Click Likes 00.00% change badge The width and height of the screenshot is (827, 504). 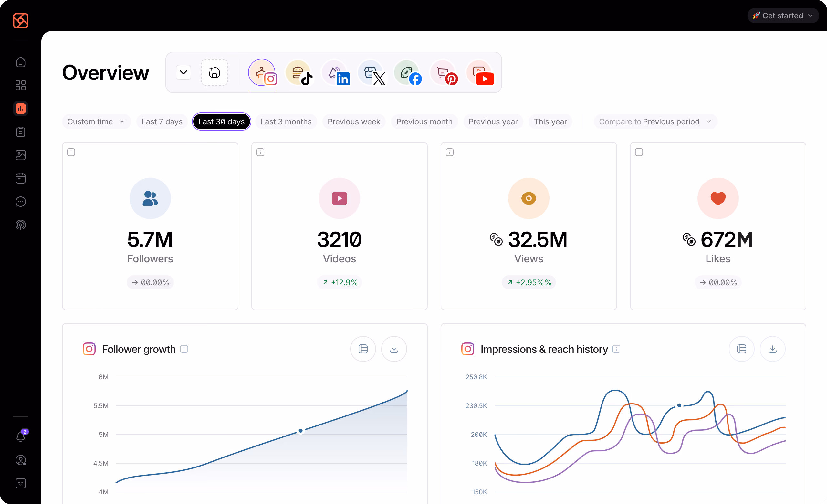tap(718, 283)
